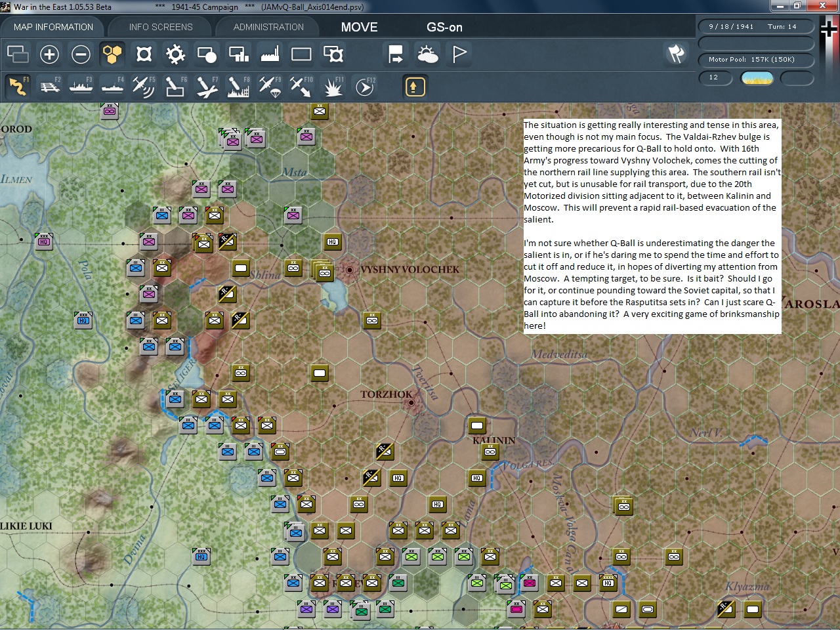The height and width of the screenshot is (630, 840).
Task: Zoom out of the map
Action: point(81,54)
